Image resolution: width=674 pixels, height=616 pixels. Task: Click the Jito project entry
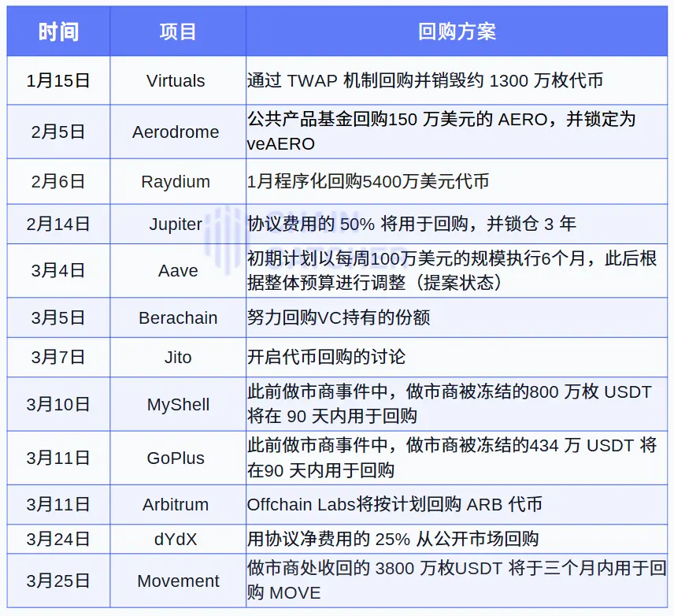coord(176,357)
